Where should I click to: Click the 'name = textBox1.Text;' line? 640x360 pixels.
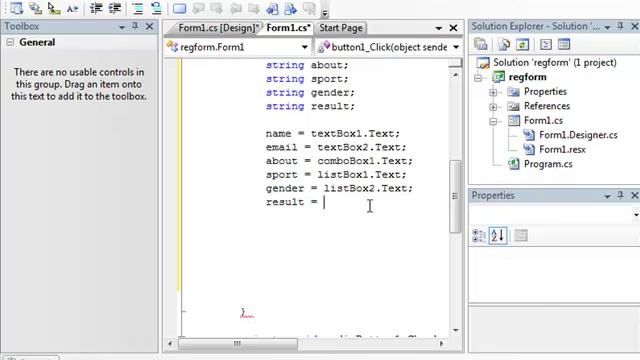click(333, 133)
